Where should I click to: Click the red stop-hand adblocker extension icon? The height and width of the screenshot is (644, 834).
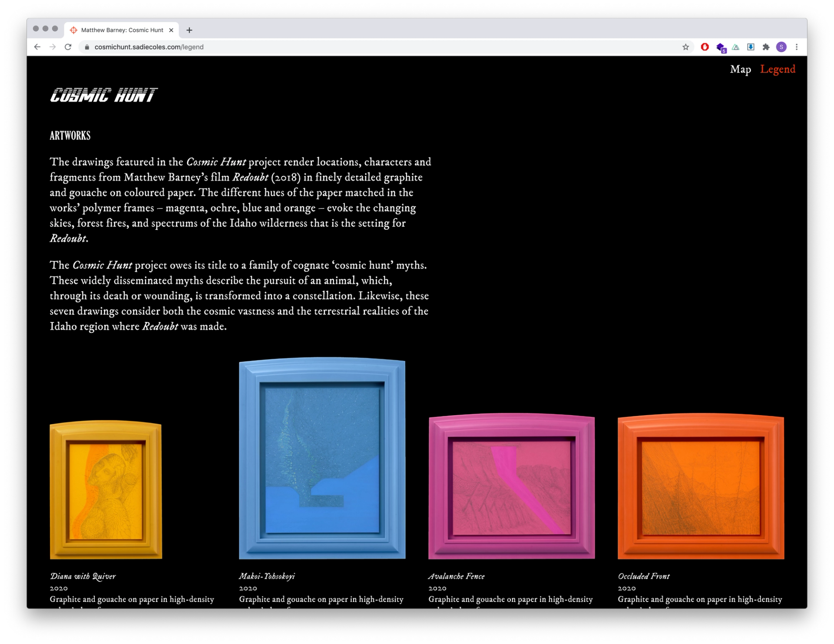705,47
